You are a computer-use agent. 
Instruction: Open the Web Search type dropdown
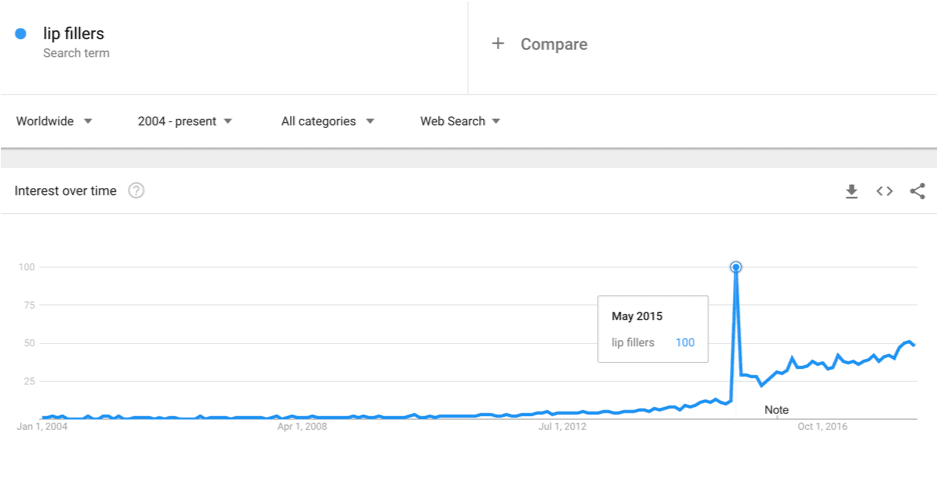460,121
